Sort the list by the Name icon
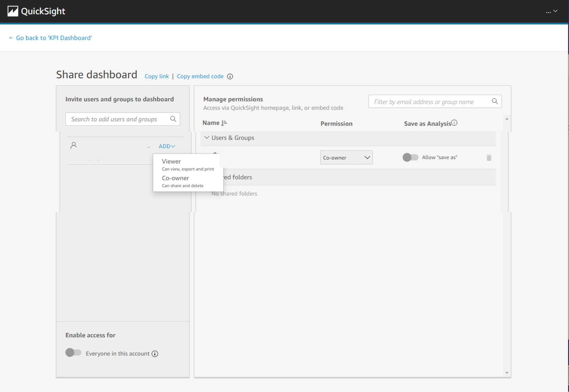The height and width of the screenshot is (392, 569). [x=224, y=123]
